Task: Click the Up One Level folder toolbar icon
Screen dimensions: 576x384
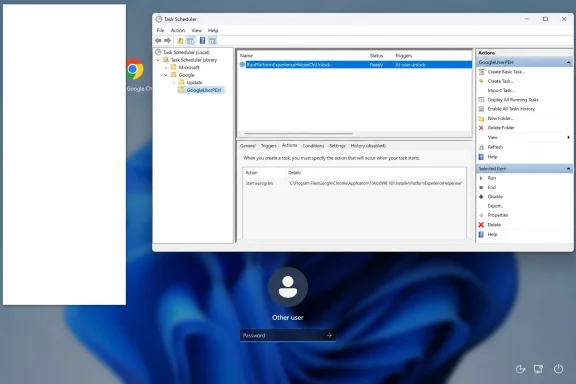Action: point(180,40)
